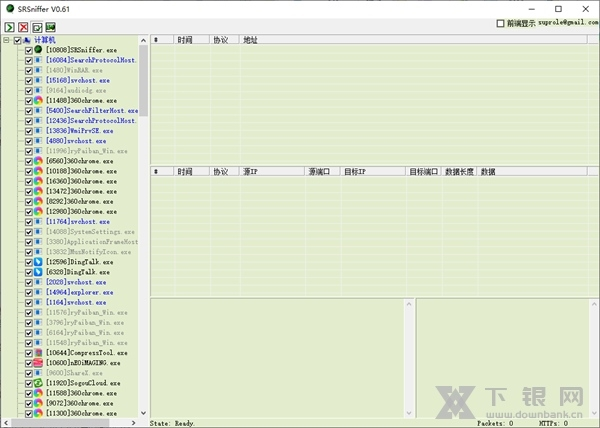Select [10600]nEOiMAGING.exe in process tree
600x428 pixels.
tap(80, 362)
